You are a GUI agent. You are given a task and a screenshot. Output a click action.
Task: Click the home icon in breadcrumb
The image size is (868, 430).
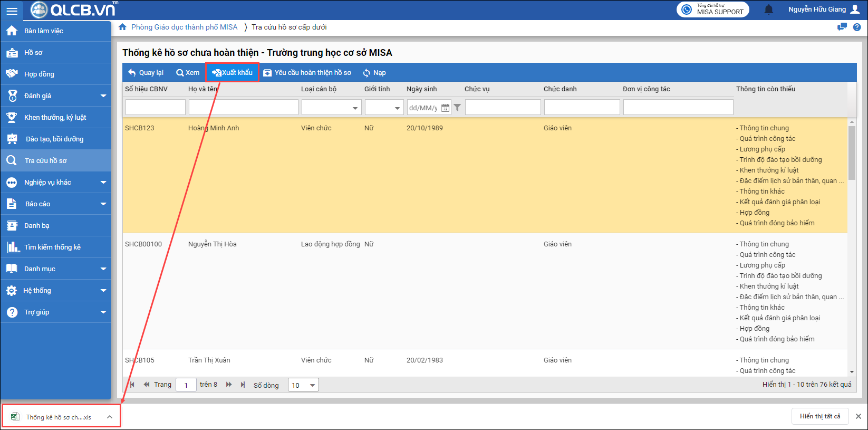pyautogui.click(x=122, y=27)
